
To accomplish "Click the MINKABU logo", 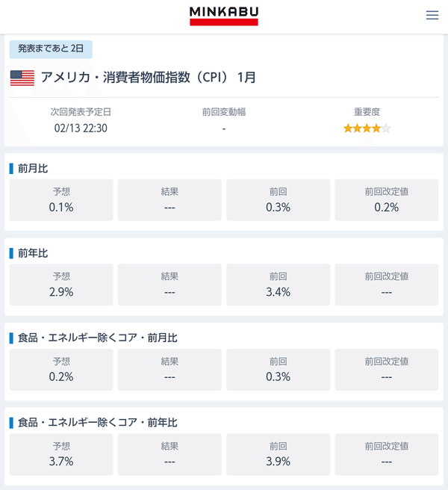I will 224,16.
